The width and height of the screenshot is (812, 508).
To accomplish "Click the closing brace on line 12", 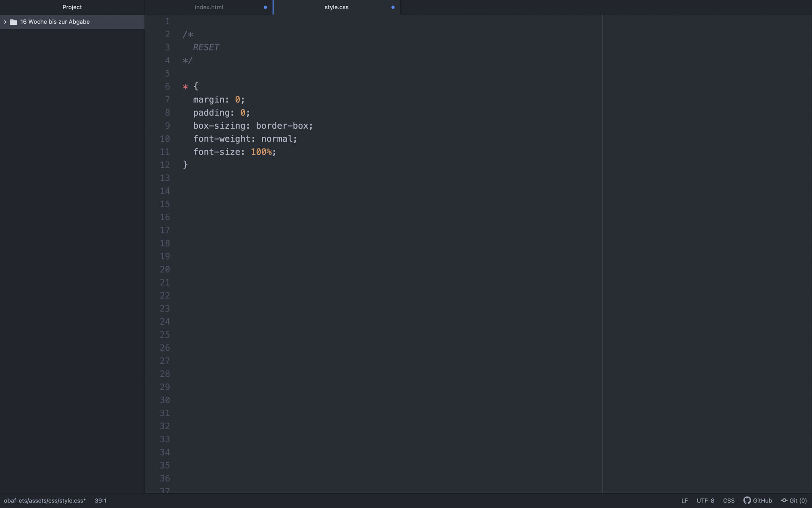I will point(185,165).
